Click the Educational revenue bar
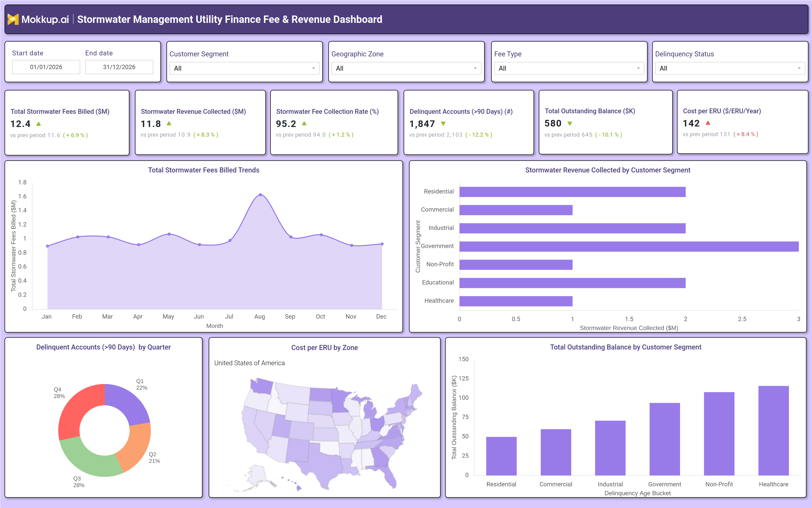Image resolution: width=812 pixels, height=508 pixels. (572, 282)
